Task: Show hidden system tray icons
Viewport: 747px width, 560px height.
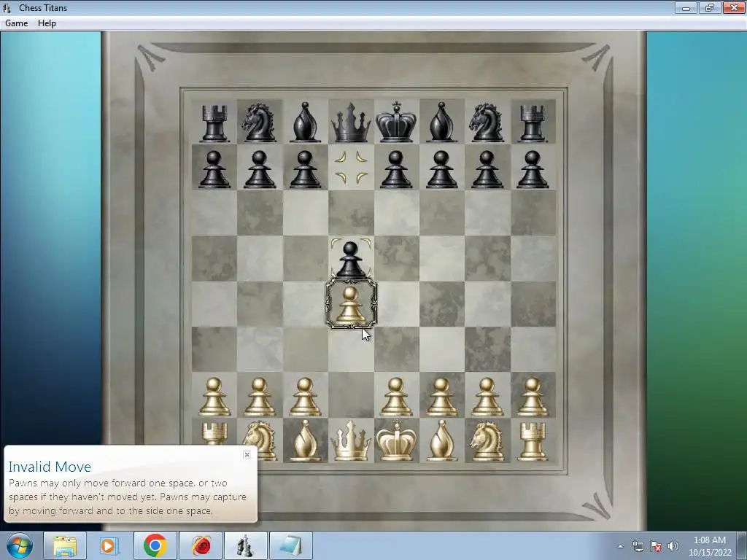Action: [620, 546]
